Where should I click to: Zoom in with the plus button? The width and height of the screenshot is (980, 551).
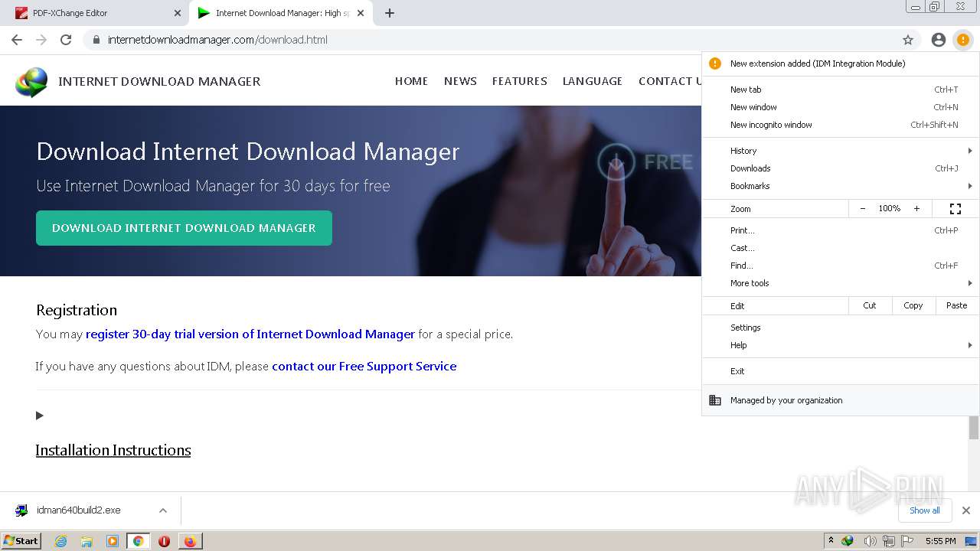click(x=916, y=208)
